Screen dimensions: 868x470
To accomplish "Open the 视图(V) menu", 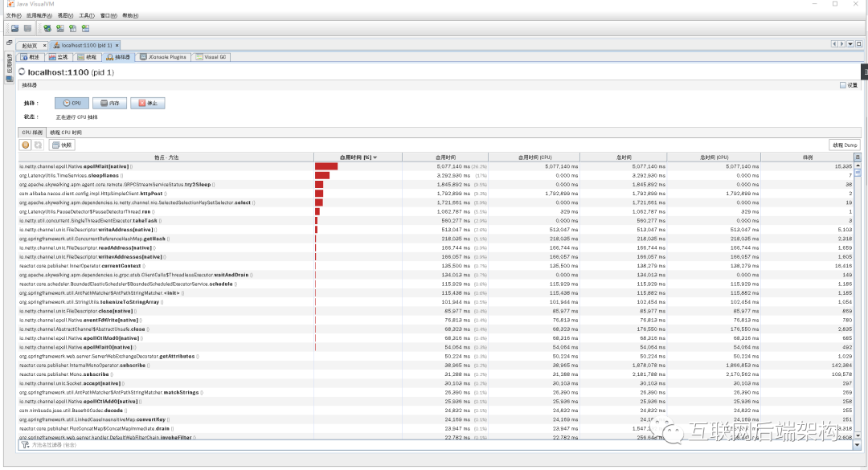I will point(65,15).
